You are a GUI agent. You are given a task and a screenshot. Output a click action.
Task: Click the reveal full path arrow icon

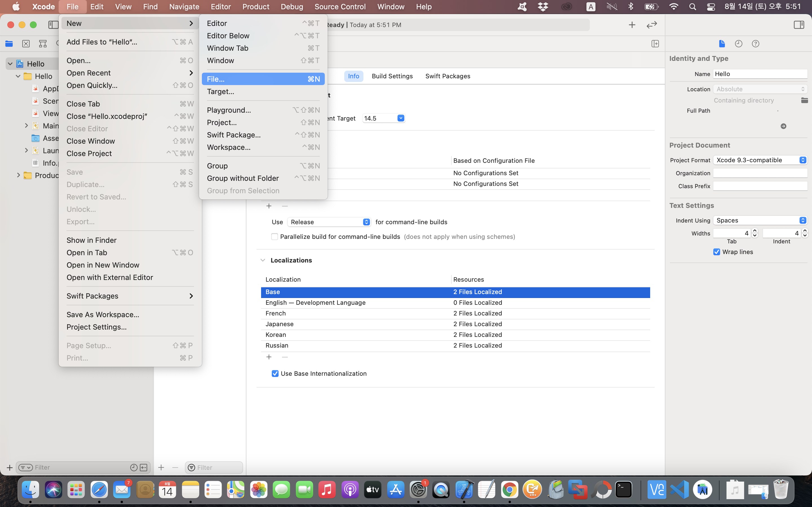[x=783, y=126]
